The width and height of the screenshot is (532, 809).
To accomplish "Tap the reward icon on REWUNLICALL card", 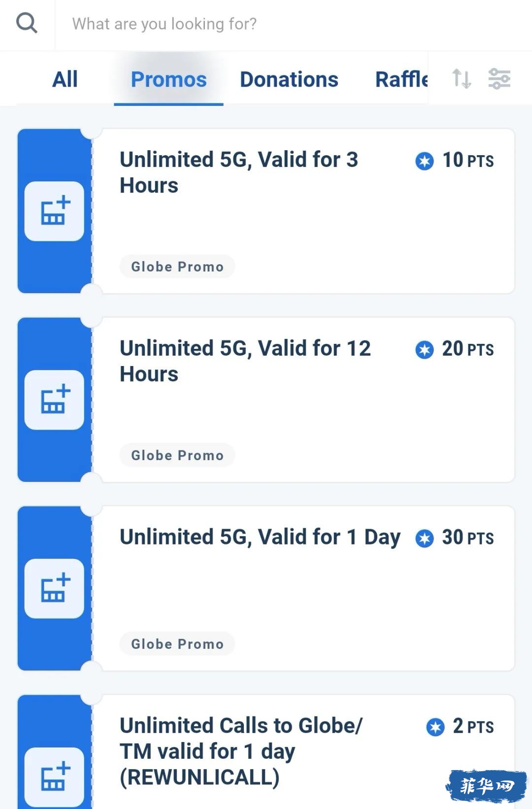I will (x=54, y=777).
